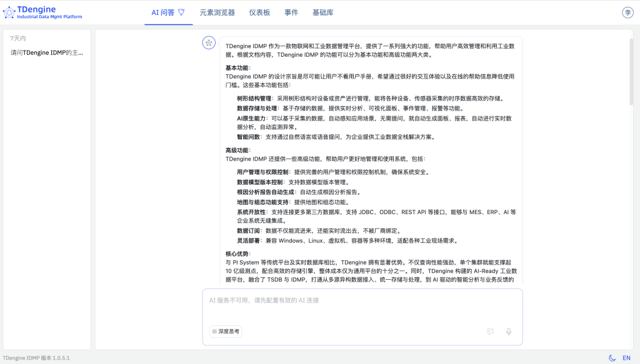Screen dimensions: 640x364
Task: Open the 仪表板 section
Action: tap(259, 11)
